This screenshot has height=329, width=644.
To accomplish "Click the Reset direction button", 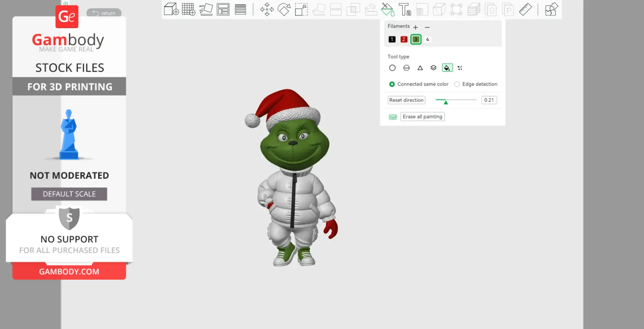I will (x=406, y=100).
